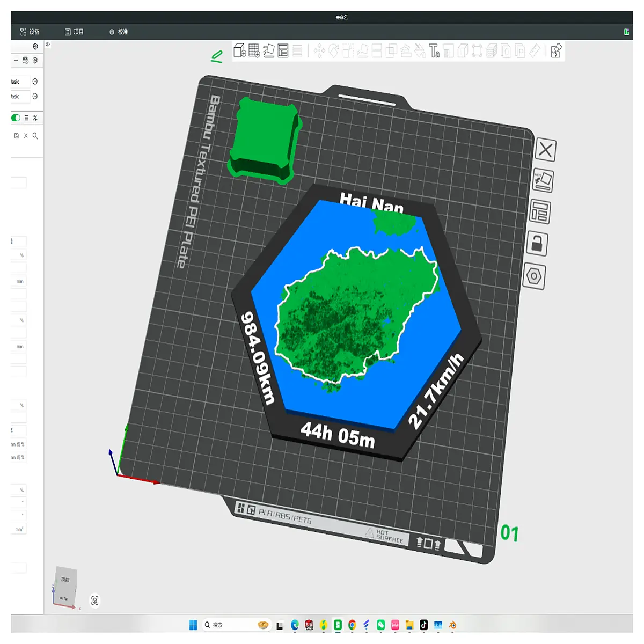Remove a filament with the minus icon

[x=16, y=60]
